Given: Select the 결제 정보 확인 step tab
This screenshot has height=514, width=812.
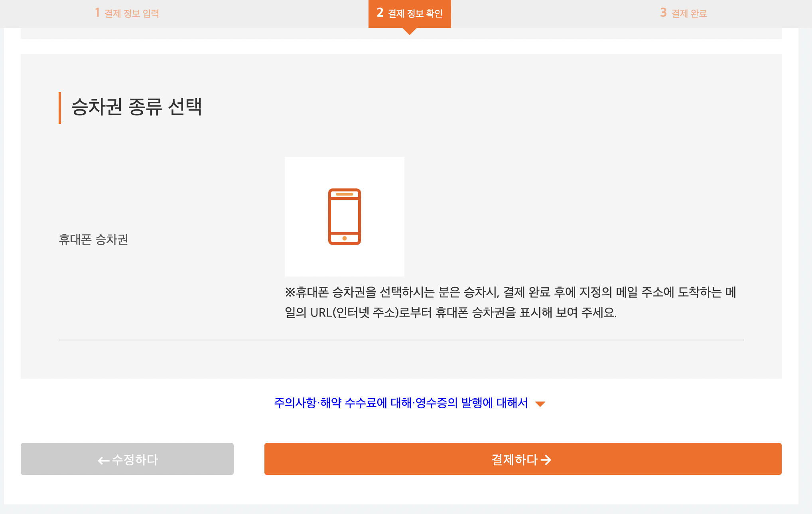Looking at the screenshot, I should pyautogui.click(x=415, y=14).
